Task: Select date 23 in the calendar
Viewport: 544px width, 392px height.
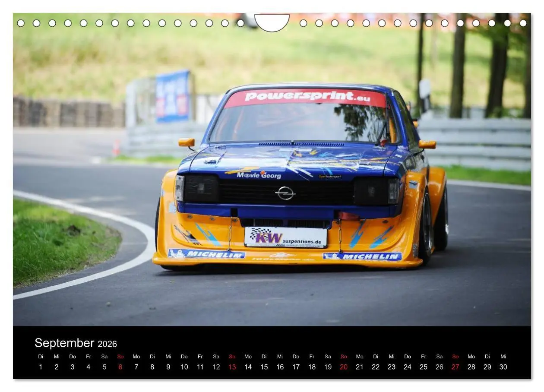Action: [392, 367]
